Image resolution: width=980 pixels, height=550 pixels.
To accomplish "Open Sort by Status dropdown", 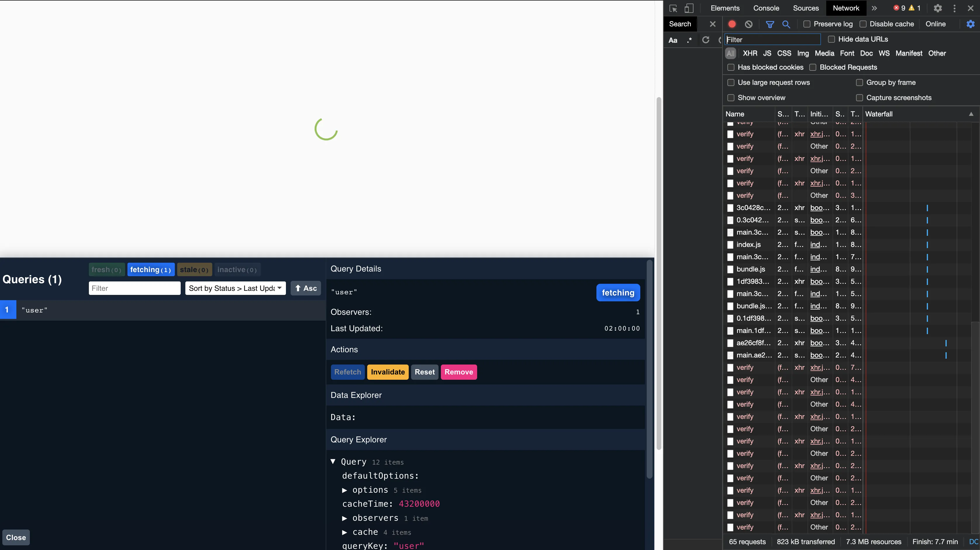I will (235, 288).
